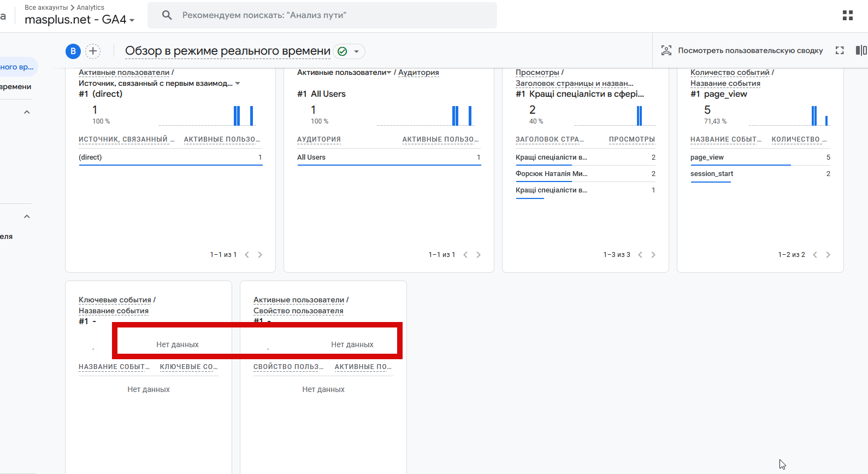Click 'Посмотреть пользовательскую сводку' button
The image size is (868, 474).
point(742,50)
